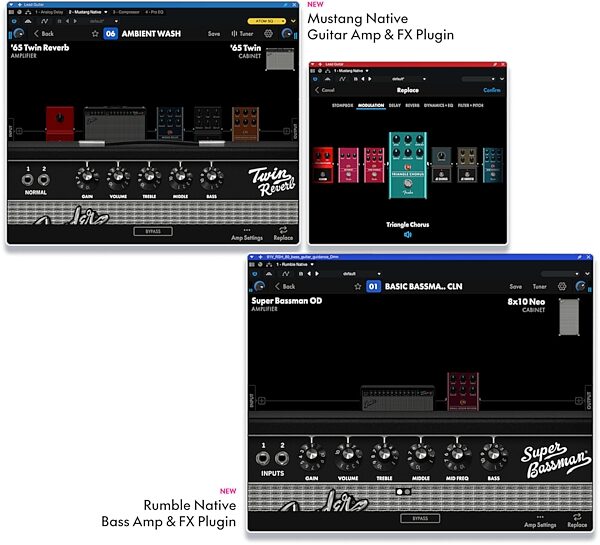Screen dimensions: 600x545
Task: Click the Replace icon in the Mustang Native window
Action: (283, 233)
